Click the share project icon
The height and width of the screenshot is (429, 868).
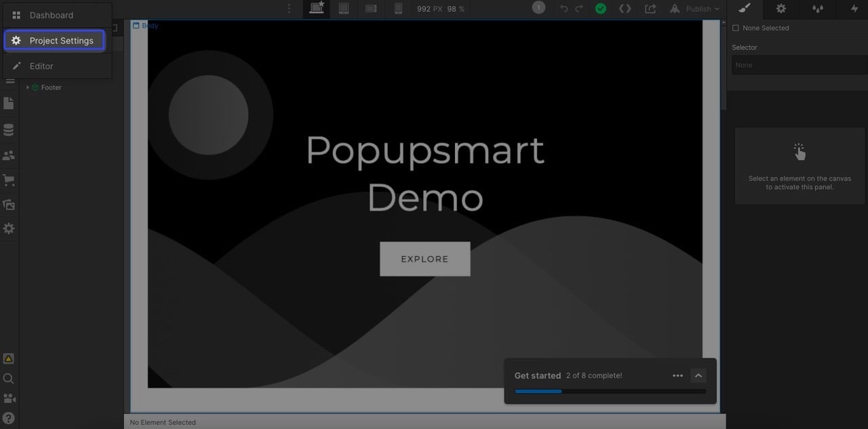[x=650, y=9]
